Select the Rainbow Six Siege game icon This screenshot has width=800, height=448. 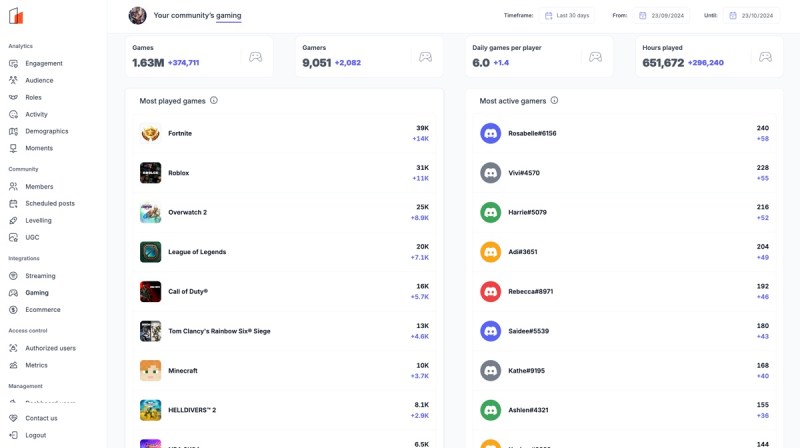click(x=151, y=331)
